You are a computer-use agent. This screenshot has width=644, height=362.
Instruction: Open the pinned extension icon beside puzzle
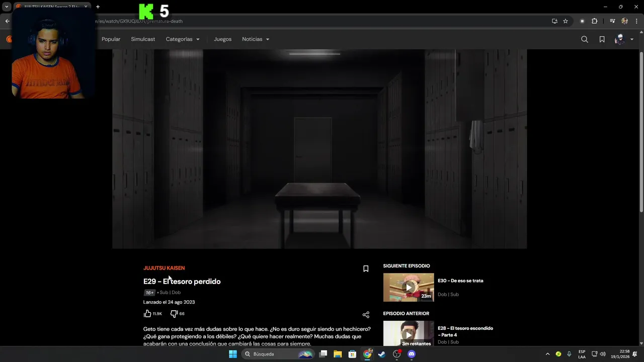[x=582, y=21]
